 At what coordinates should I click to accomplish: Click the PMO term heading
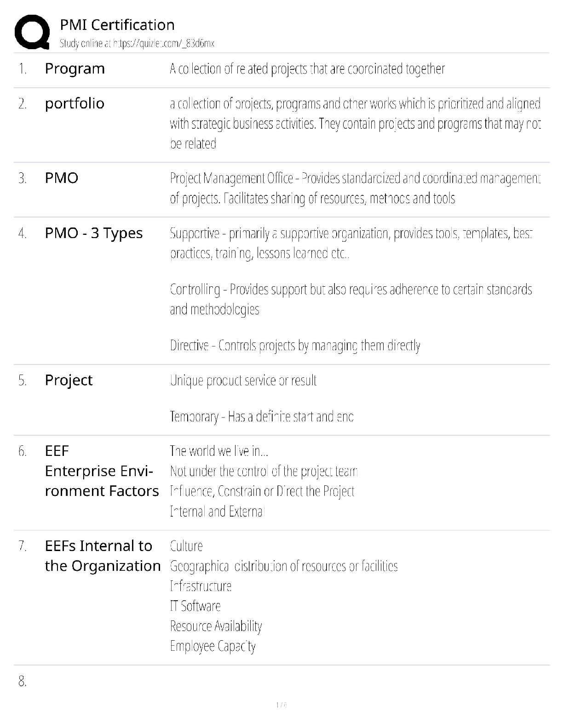click(61, 178)
